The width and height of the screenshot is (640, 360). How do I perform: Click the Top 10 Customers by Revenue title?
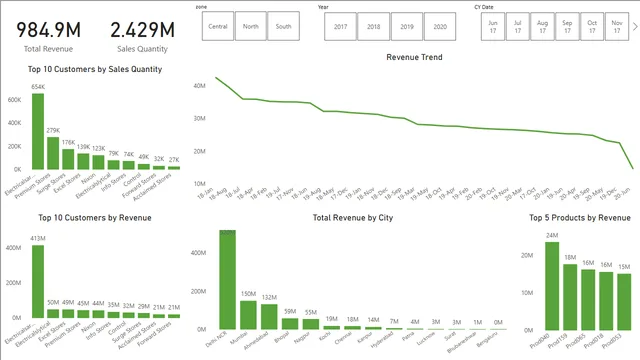(x=95, y=218)
